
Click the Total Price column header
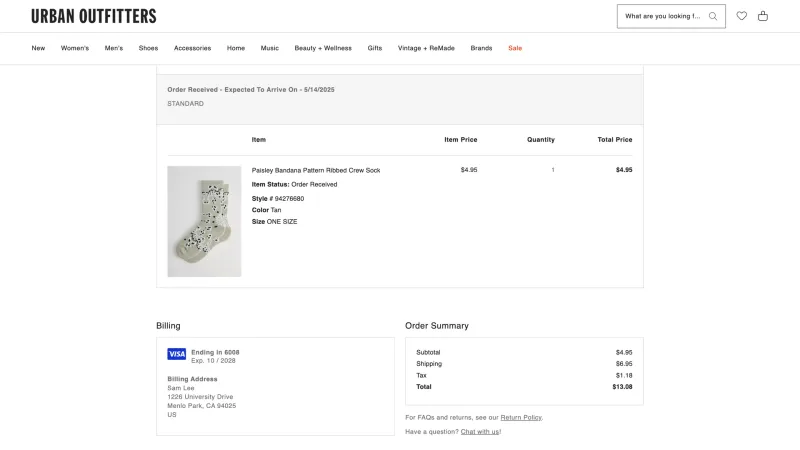click(x=615, y=139)
